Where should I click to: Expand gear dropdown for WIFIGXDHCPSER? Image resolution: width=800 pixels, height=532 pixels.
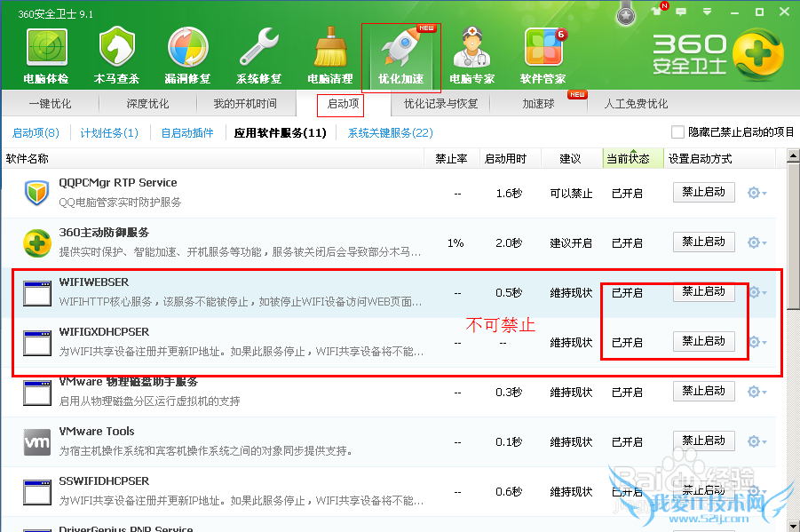click(757, 342)
